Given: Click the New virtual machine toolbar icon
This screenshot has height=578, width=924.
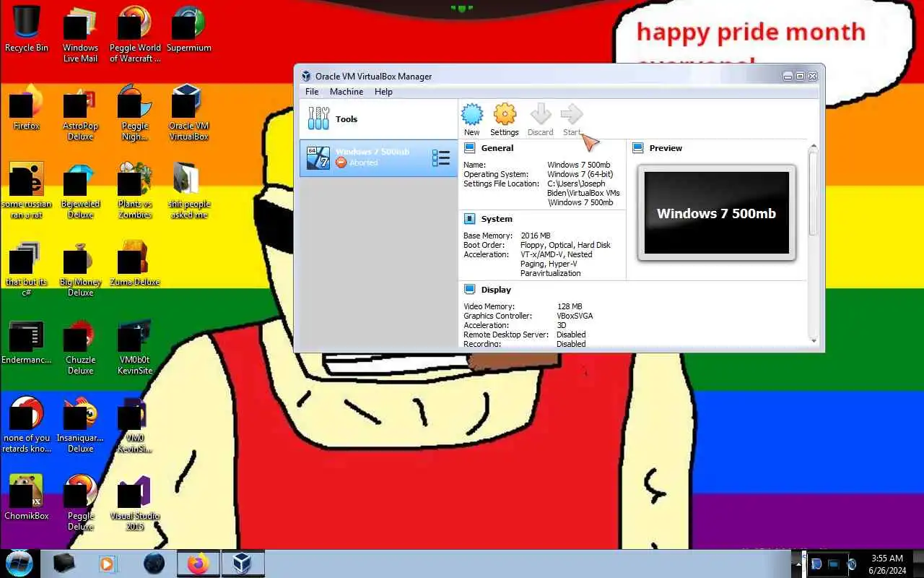Looking at the screenshot, I should tap(471, 120).
